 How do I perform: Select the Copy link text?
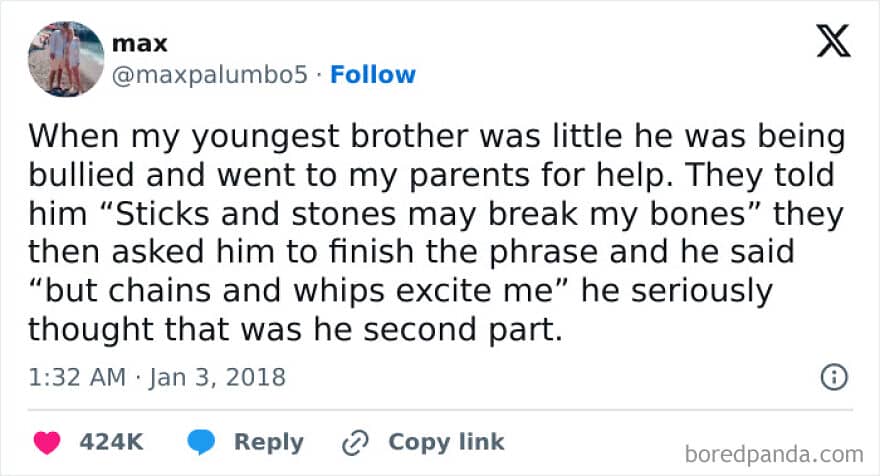tap(446, 442)
